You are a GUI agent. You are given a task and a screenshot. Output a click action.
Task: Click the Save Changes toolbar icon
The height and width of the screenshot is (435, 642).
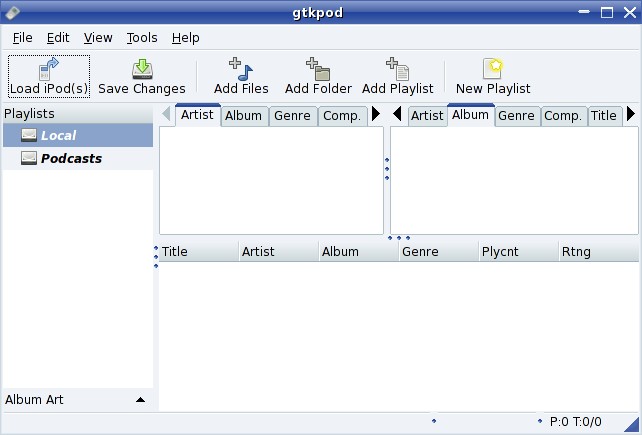pos(142,69)
